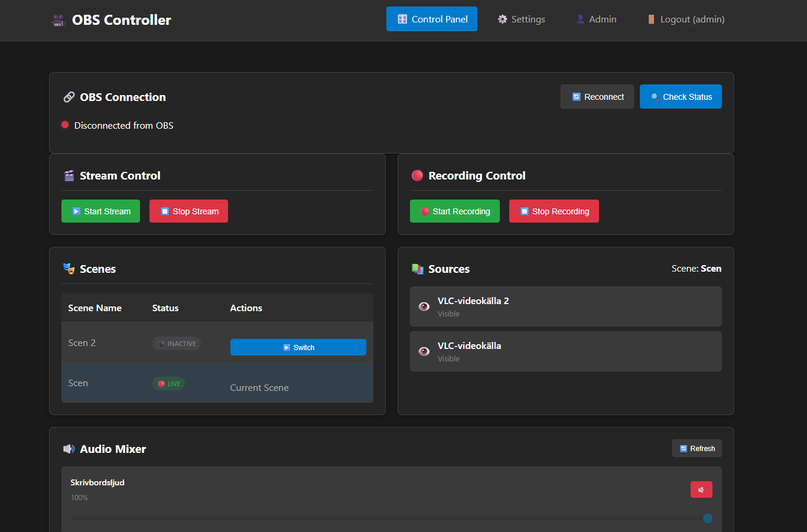Stop the stream

click(188, 211)
